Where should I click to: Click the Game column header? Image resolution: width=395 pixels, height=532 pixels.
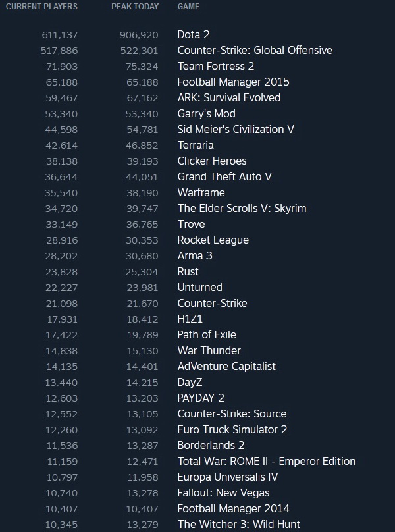[188, 7]
